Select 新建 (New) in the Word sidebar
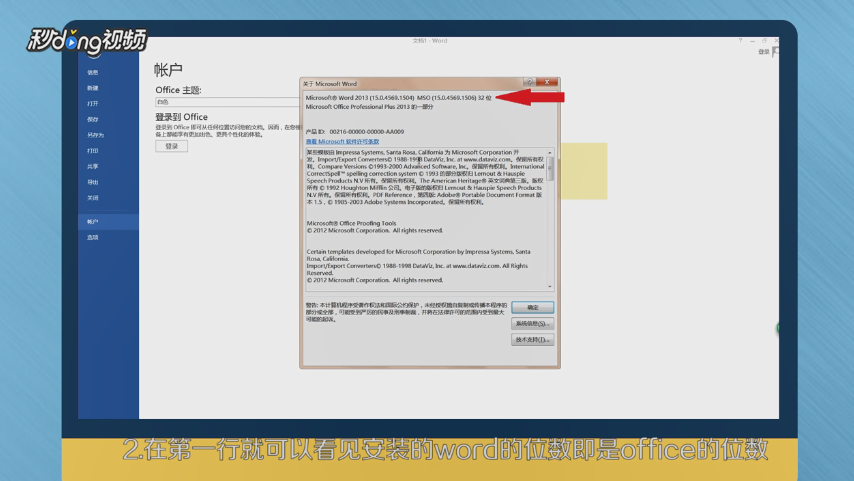 coord(93,88)
